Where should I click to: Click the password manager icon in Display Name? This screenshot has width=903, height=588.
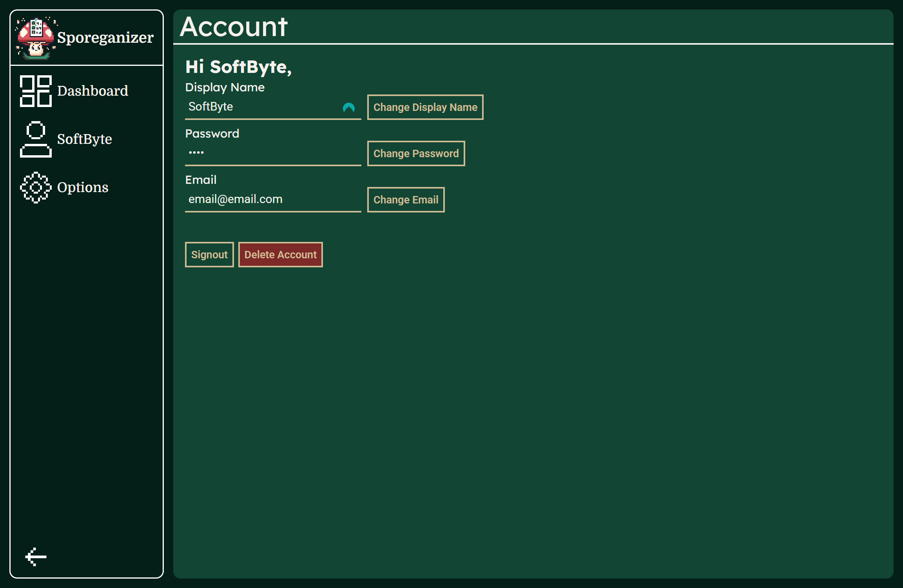(x=348, y=107)
